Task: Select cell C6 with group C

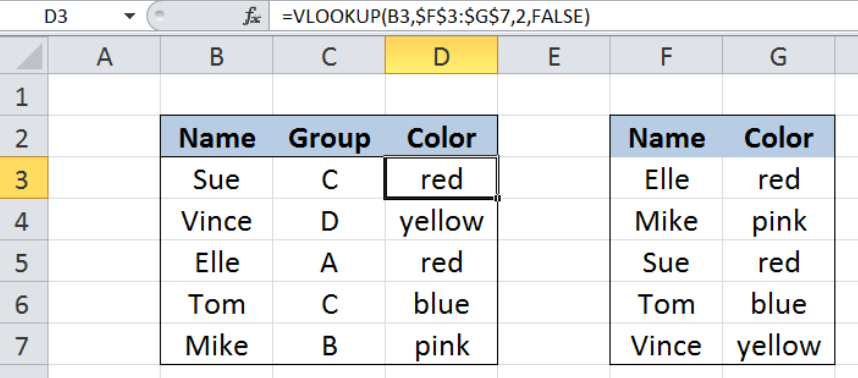Action: tap(329, 303)
